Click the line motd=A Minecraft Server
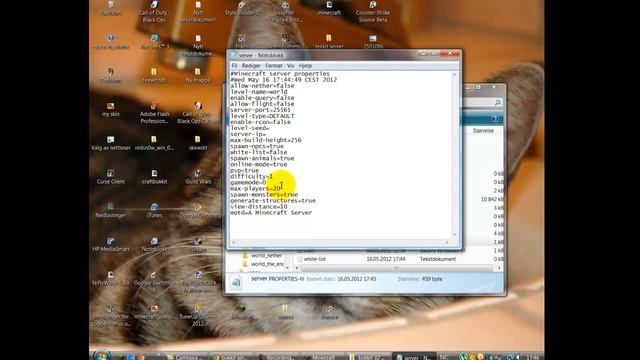 pos(271,213)
